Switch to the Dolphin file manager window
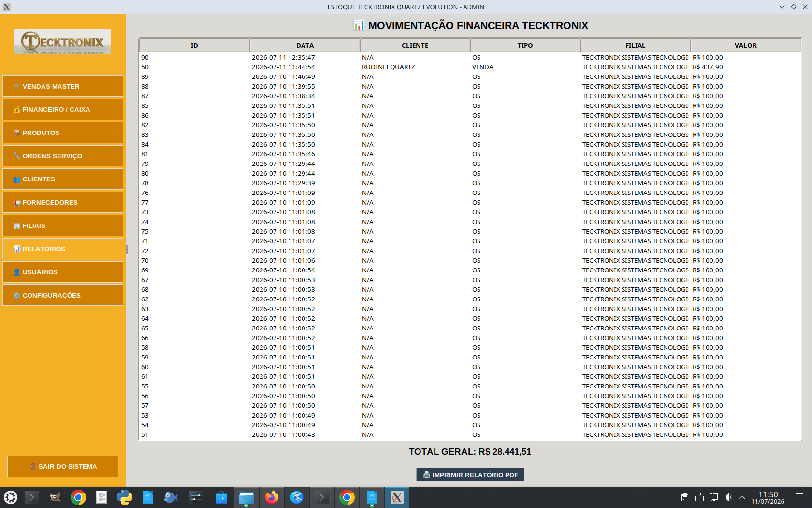Screen dimensions: 812x508 [246, 497]
